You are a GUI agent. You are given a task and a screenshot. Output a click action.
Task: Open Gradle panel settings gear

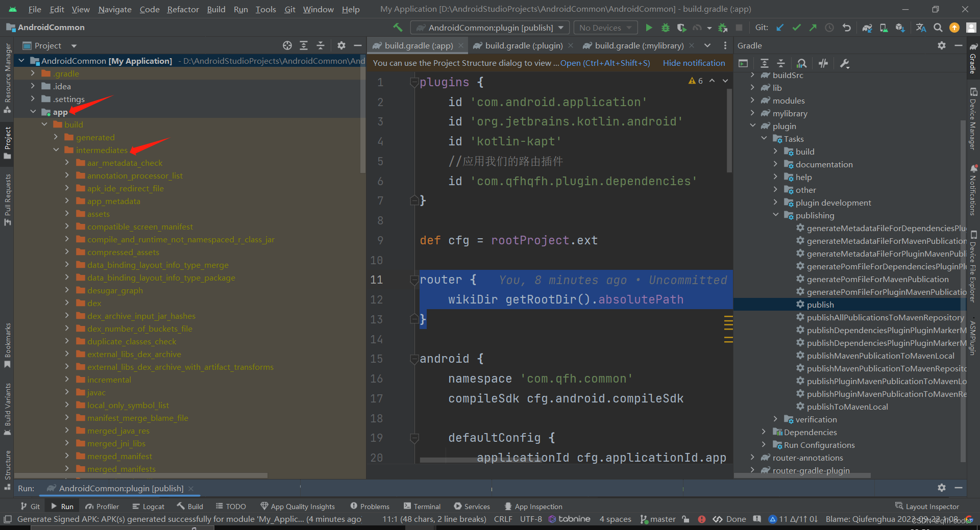point(942,45)
